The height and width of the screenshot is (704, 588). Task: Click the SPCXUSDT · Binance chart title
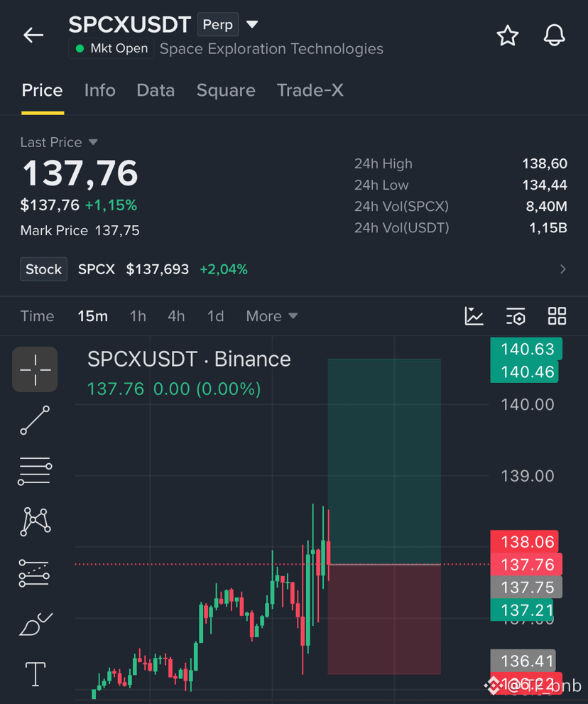pyautogui.click(x=189, y=359)
